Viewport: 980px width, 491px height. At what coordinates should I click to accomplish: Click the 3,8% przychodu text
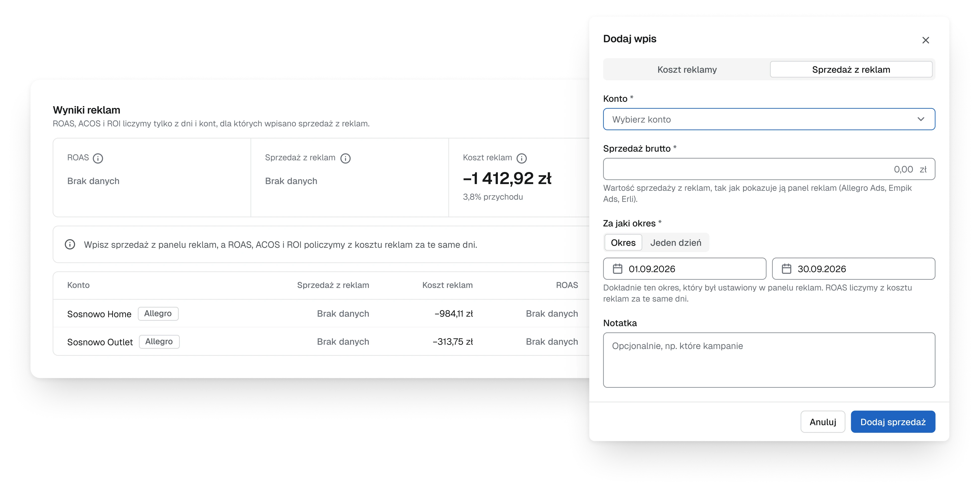(x=493, y=197)
